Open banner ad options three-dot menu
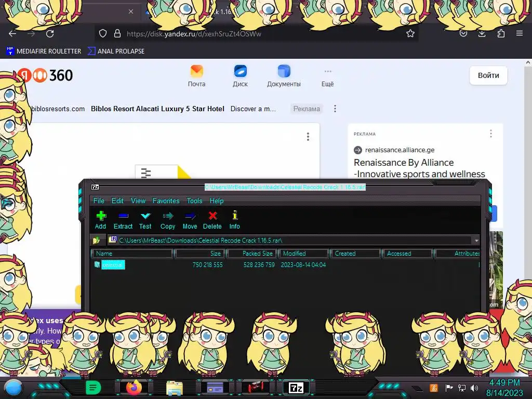Screen dimensions: 532x399 click(335, 109)
